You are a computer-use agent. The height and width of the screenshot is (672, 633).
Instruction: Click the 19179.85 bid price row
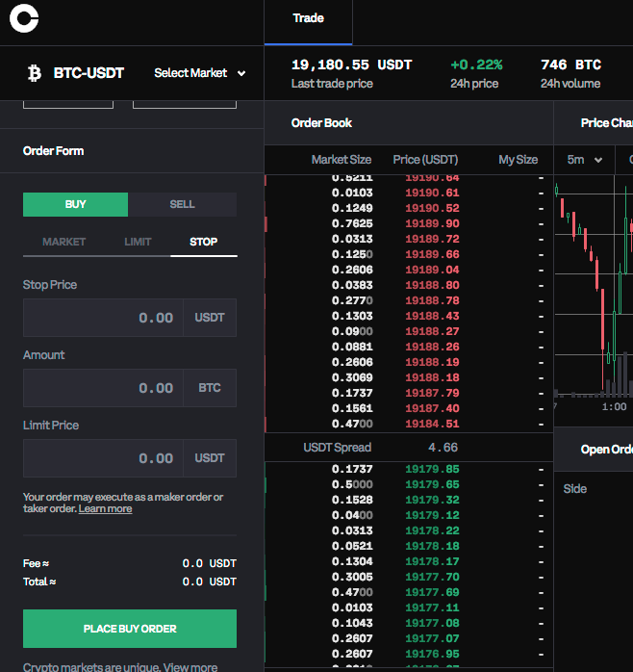[432, 469]
